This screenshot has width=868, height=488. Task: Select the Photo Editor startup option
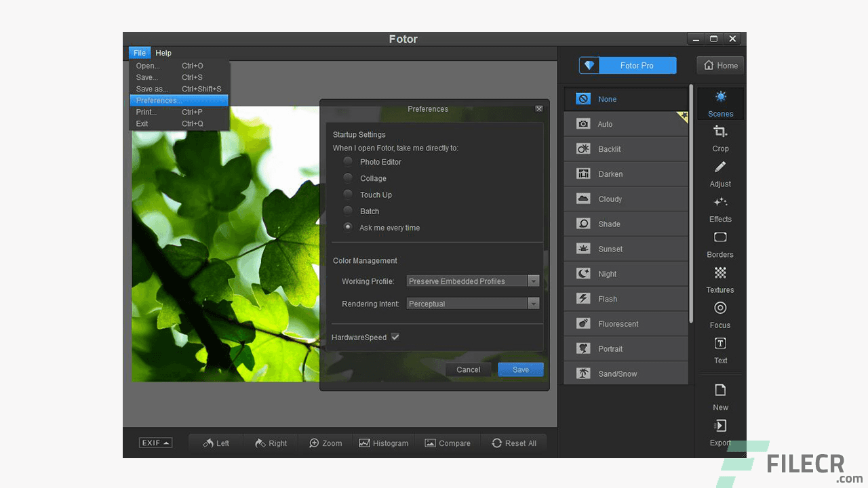click(x=348, y=162)
